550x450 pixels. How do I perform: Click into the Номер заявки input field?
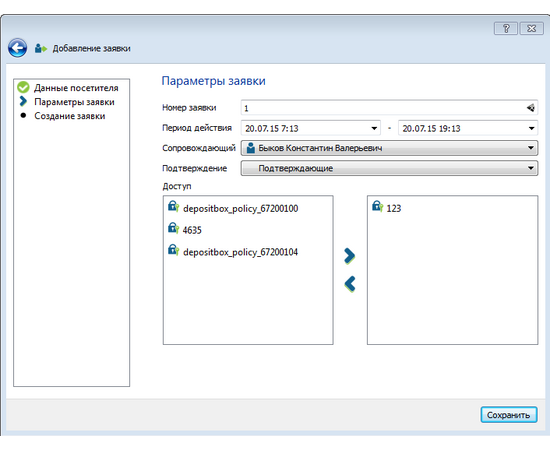coord(382,108)
